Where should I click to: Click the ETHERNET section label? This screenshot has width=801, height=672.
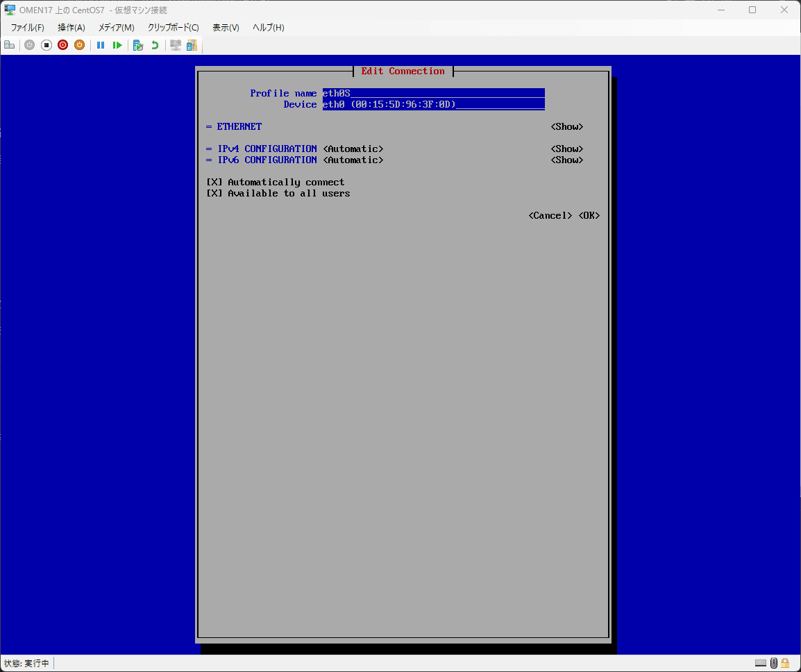click(239, 127)
